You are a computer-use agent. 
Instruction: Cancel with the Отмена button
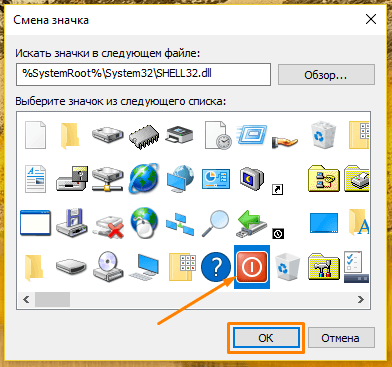tap(340, 338)
